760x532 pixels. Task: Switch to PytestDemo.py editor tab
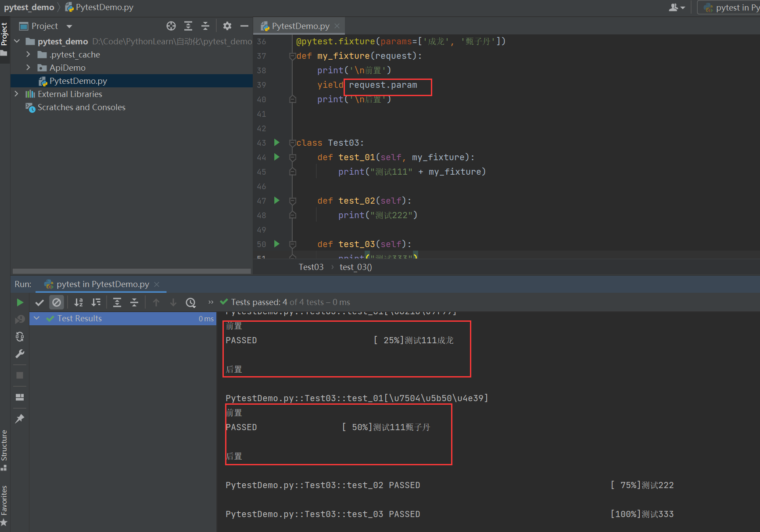click(x=300, y=26)
